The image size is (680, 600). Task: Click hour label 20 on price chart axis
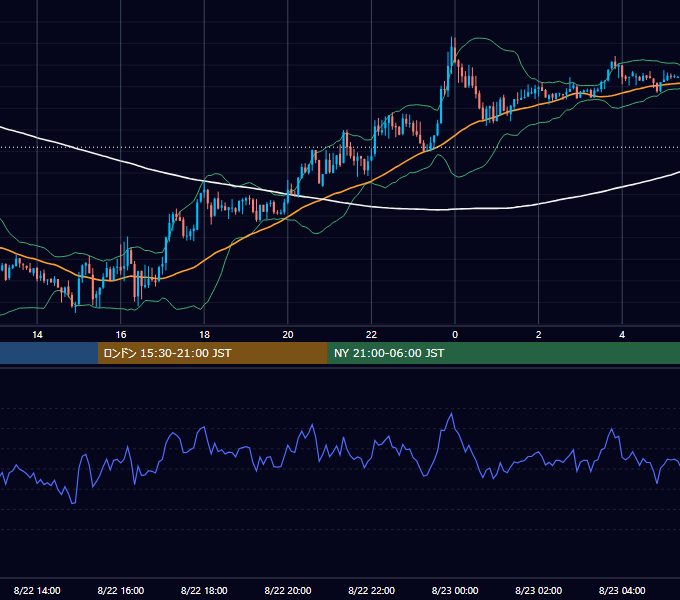pos(288,335)
